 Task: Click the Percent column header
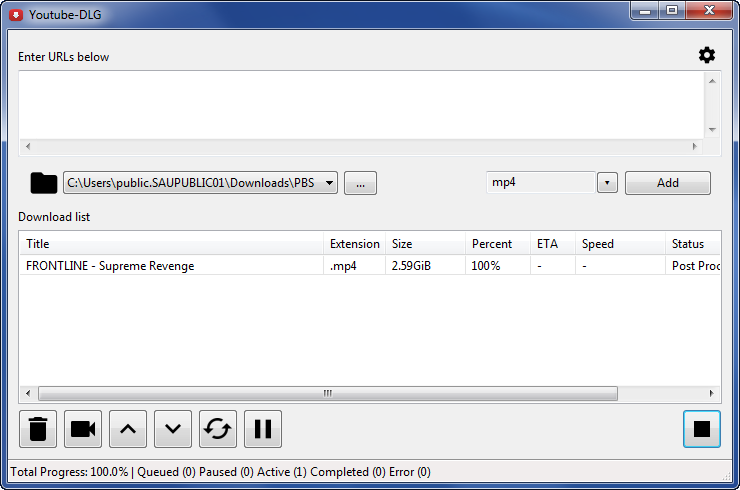pyautogui.click(x=498, y=244)
